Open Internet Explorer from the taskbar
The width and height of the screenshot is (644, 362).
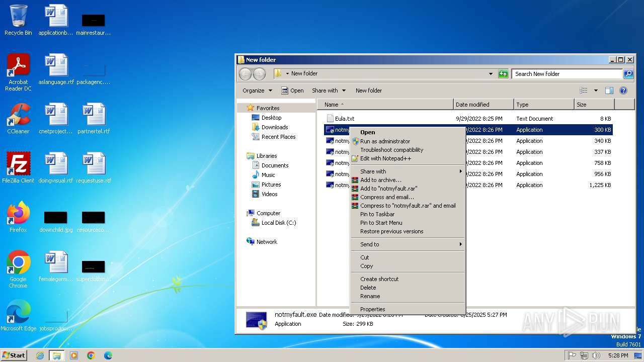tap(40, 355)
